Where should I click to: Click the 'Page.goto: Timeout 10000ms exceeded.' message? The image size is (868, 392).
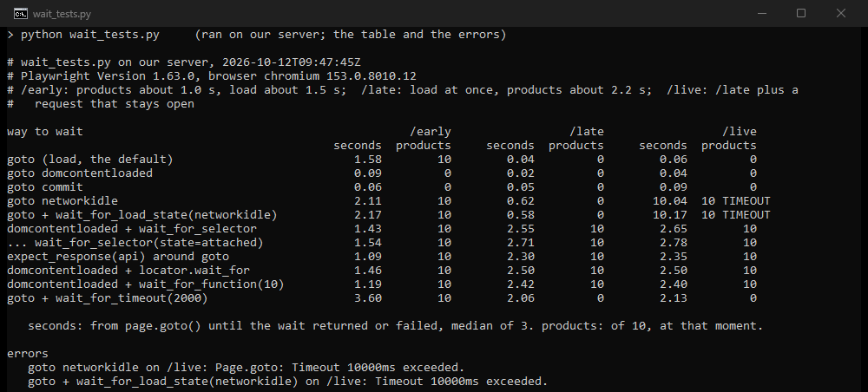point(340,367)
